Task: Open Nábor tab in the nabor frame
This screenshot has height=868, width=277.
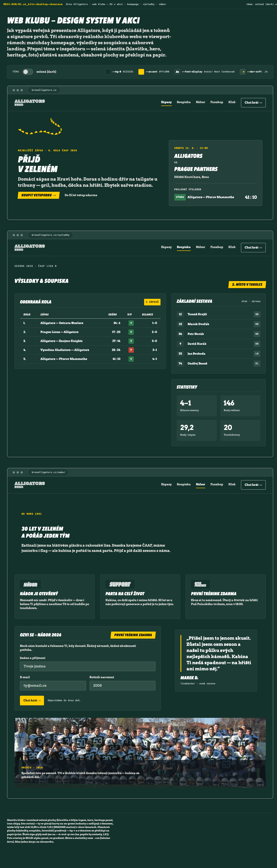Action: (201, 484)
